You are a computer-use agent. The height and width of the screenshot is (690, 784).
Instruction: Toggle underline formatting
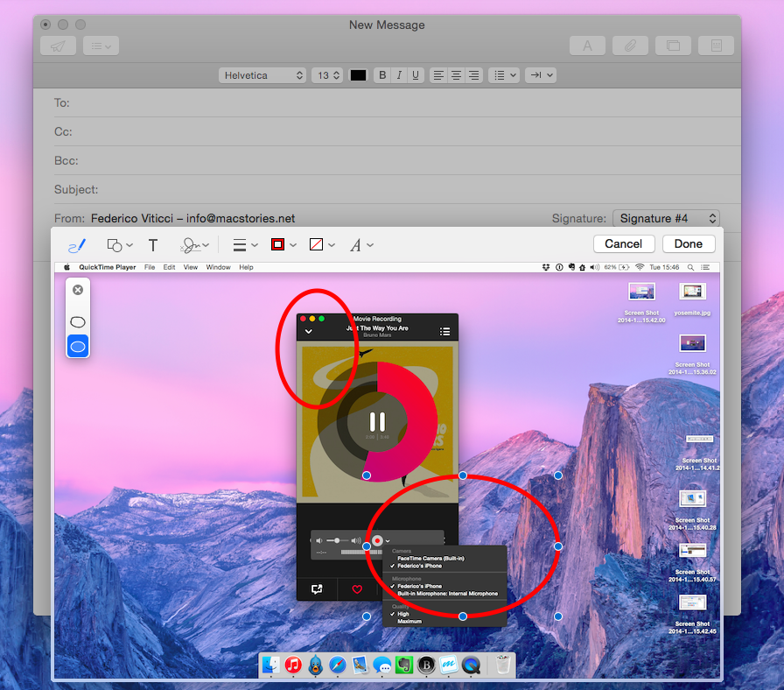pyautogui.click(x=415, y=74)
